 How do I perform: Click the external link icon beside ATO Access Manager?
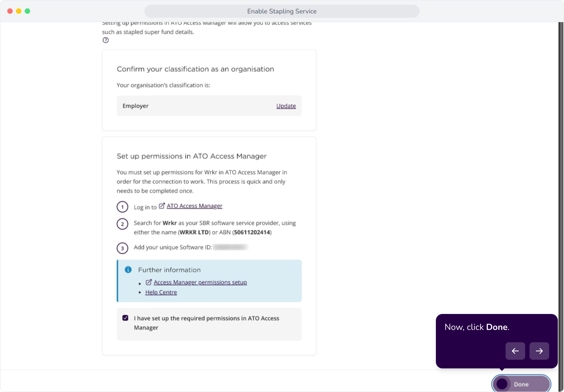pos(162,206)
